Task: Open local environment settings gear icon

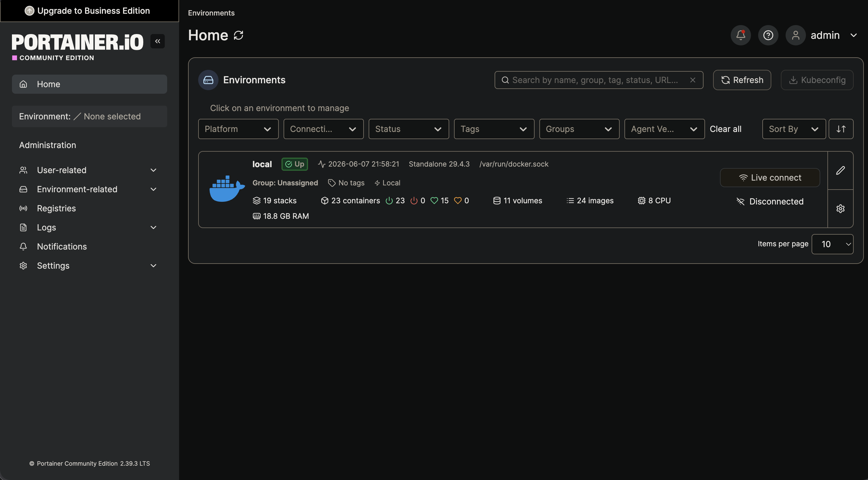Action: [x=840, y=209]
